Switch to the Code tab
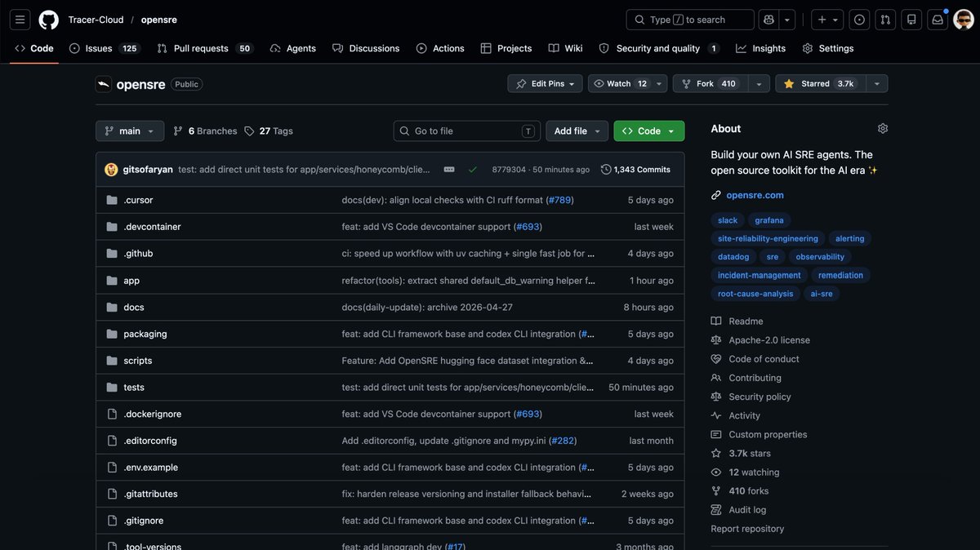This screenshot has width=980, height=550. 34,48
